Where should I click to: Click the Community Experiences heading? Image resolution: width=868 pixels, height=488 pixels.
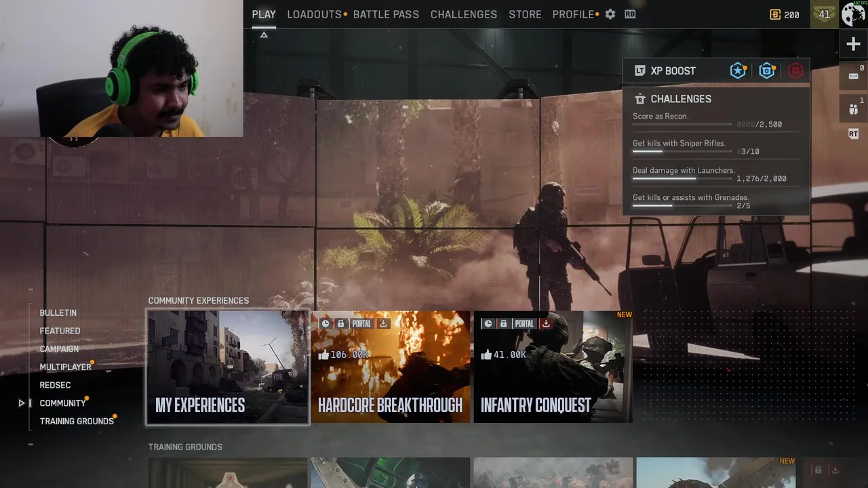click(199, 301)
